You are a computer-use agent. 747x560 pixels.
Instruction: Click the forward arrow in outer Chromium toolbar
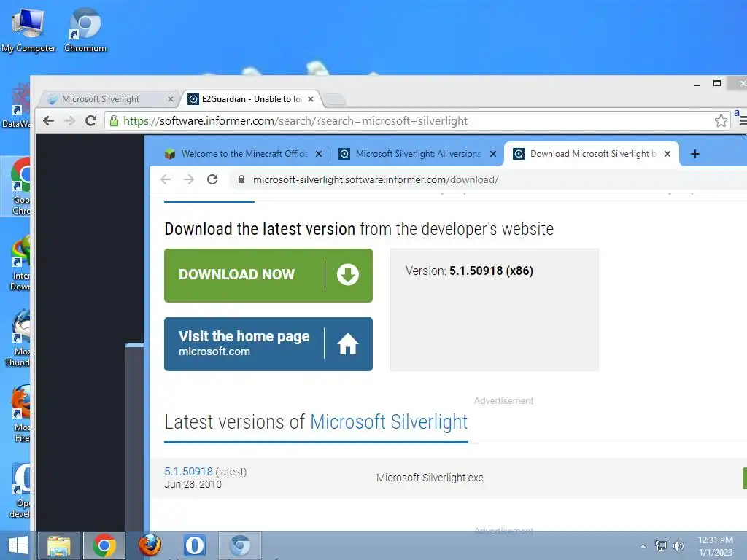(69, 120)
